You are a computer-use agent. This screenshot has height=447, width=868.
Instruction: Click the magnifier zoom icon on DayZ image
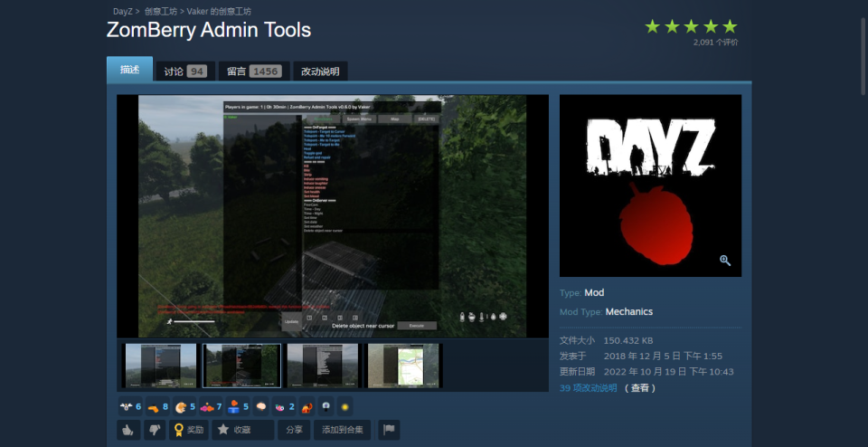724,261
